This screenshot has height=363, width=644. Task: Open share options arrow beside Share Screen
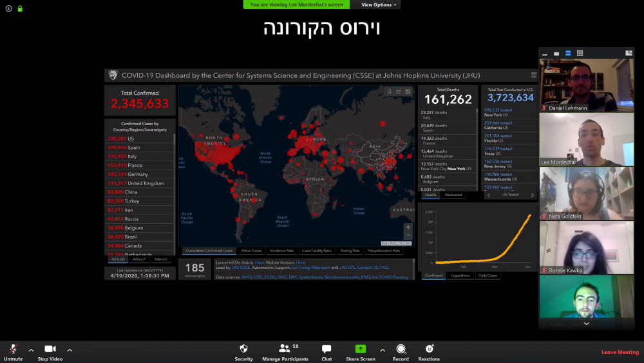pyautogui.click(x=383, y=350)
